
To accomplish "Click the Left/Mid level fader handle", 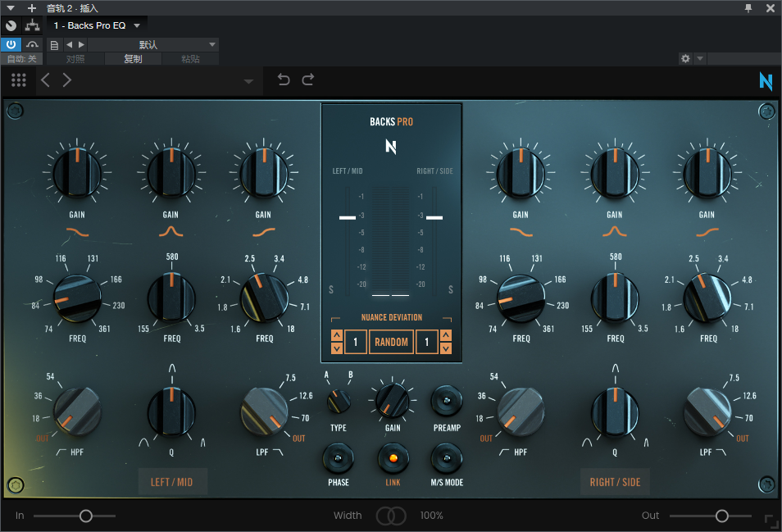I will (x=348, y=217).
